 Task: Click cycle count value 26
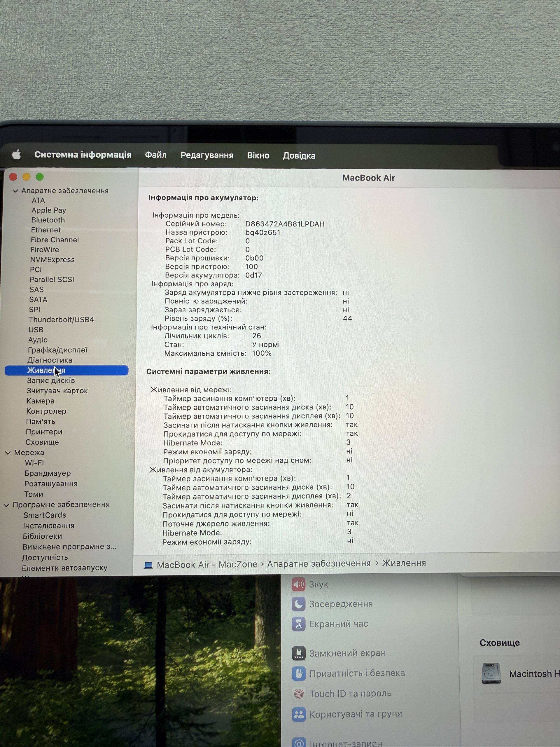(x=257, y=336)
